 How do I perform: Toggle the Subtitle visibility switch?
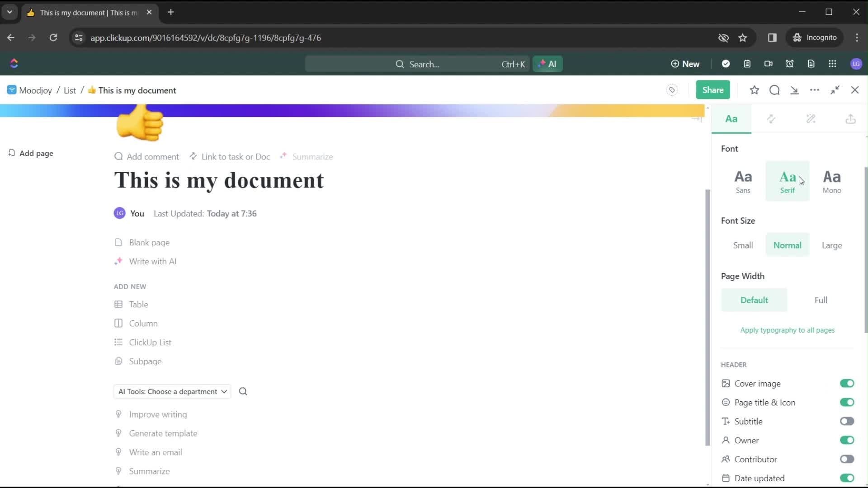(x=847, y=422)
